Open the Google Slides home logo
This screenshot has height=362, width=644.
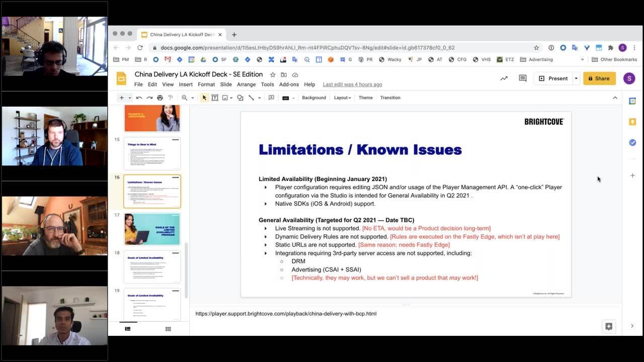pyautogui.click(x=121, y=78)
